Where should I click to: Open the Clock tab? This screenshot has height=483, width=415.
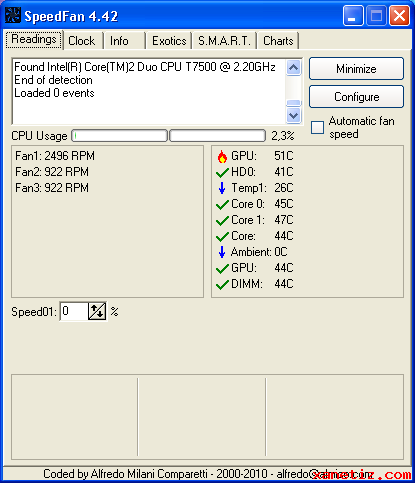[x=82, y=41]
